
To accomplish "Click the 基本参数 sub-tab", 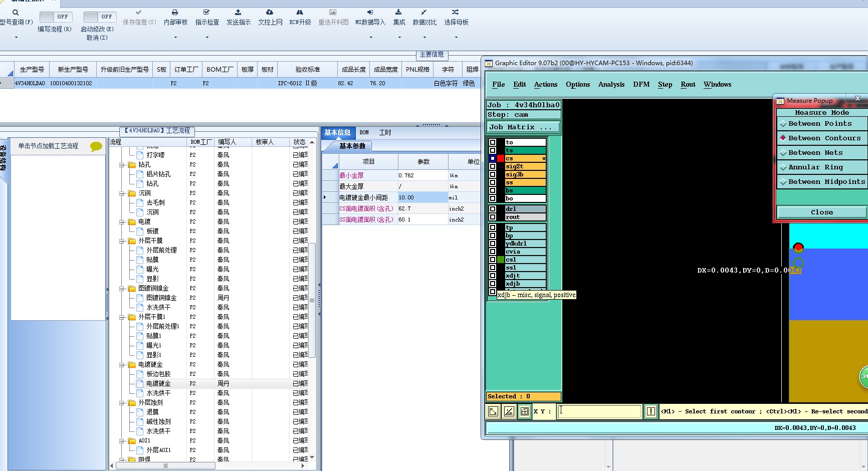I will [x=352, y=146].
